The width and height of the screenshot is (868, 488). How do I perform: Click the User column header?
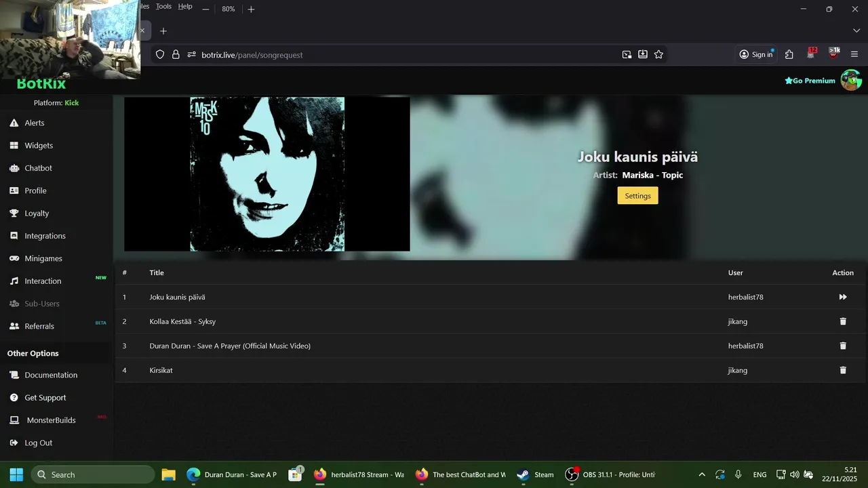coord(736,272)
